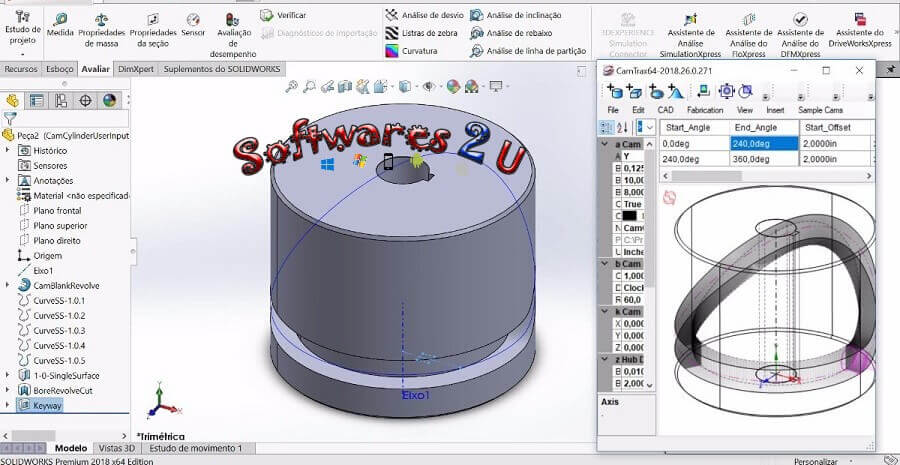900x465 pixels.
Task: Open the Medida measure tool
Action: (x=60, y=24)
